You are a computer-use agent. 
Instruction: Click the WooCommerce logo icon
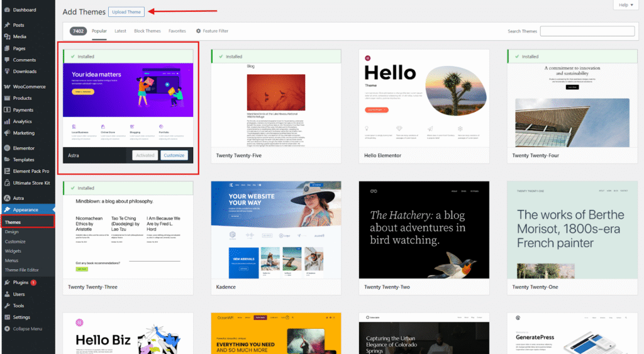pyautogui.click(x=7, y=87)
